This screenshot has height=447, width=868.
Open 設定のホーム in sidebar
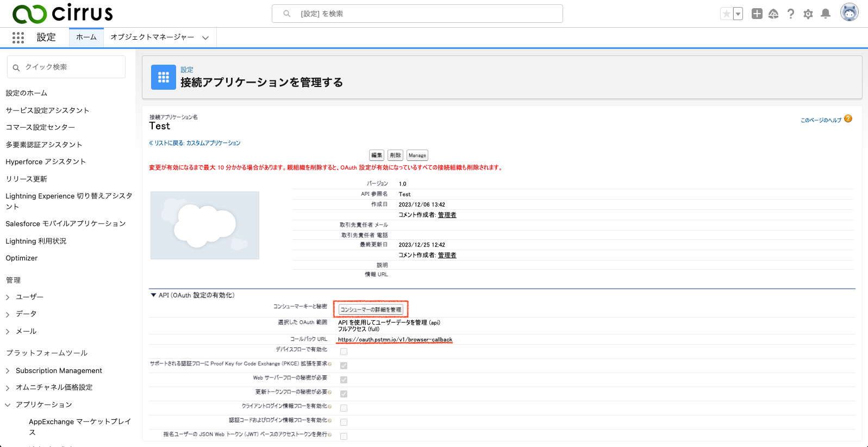tap(27, 93)
